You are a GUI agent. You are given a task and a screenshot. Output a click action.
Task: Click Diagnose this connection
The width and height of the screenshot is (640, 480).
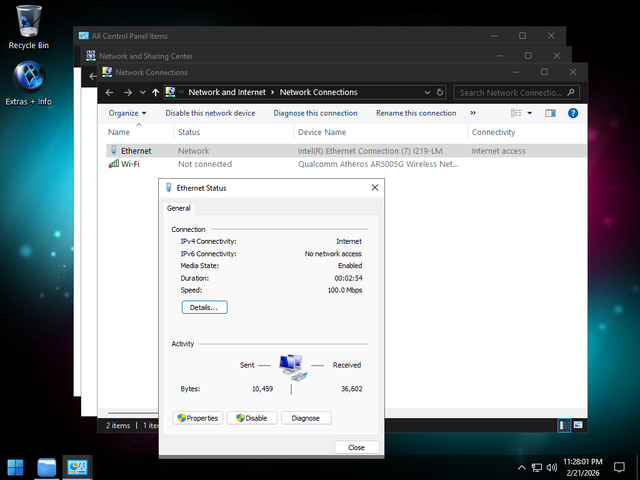pos(315,113)
